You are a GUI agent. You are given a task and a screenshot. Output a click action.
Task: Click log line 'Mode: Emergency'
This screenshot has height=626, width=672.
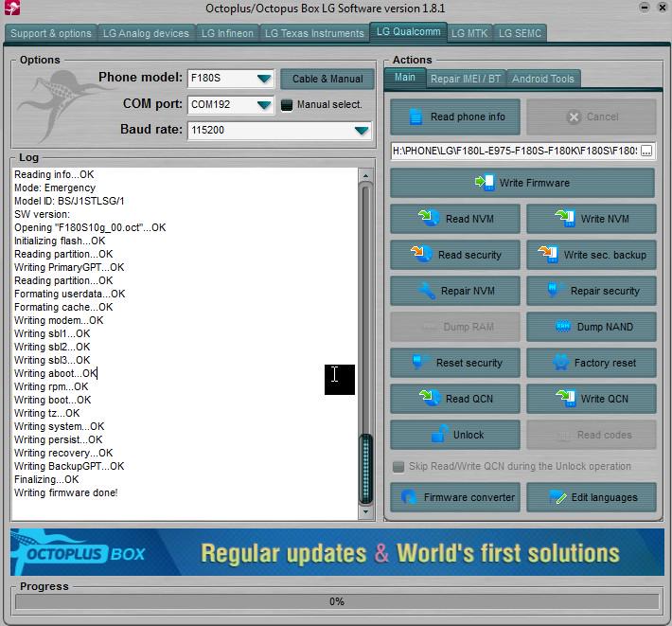click(55, 188)
